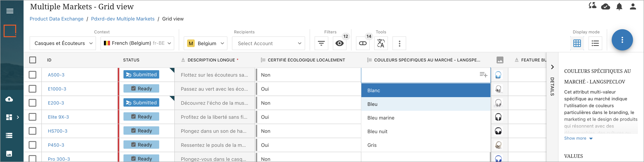Select the Gris option in dropdown
644x162 pixels.
[372, 145]
